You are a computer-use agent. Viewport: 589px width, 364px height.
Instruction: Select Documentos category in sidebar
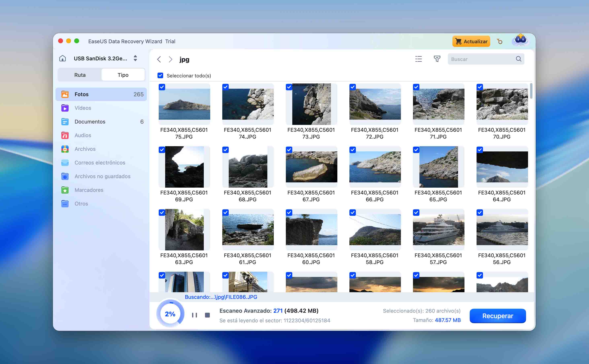click(90, 122)
